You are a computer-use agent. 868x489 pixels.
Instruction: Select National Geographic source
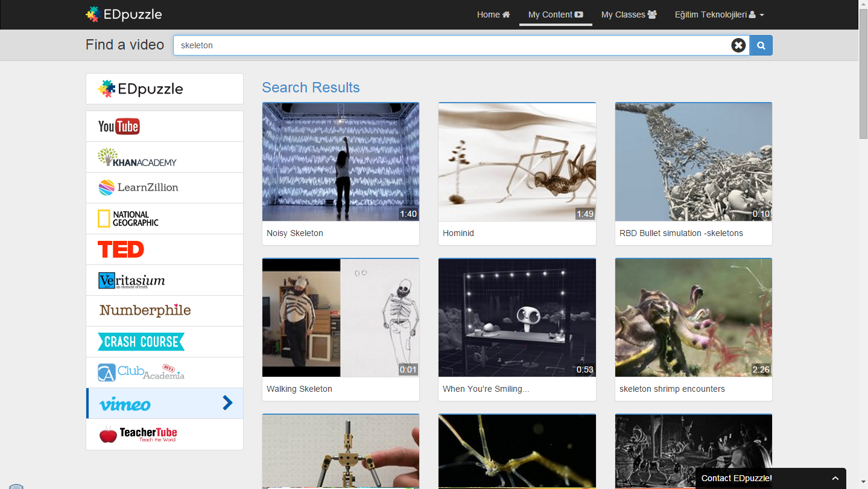click(x=165, y=219)
